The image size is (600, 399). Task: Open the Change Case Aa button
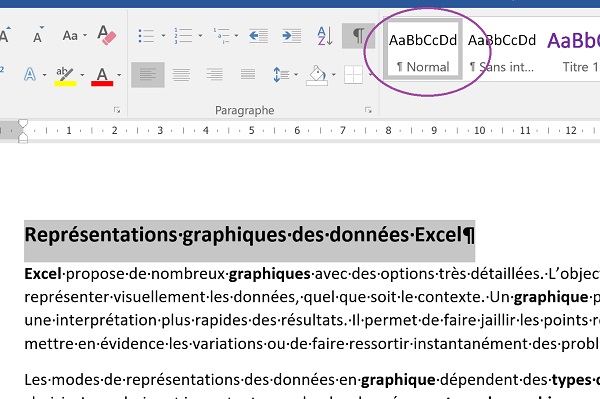(70, 36)
